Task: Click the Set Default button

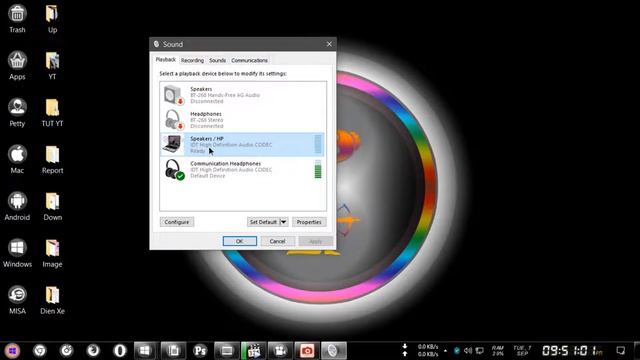Action: (263, 222)
